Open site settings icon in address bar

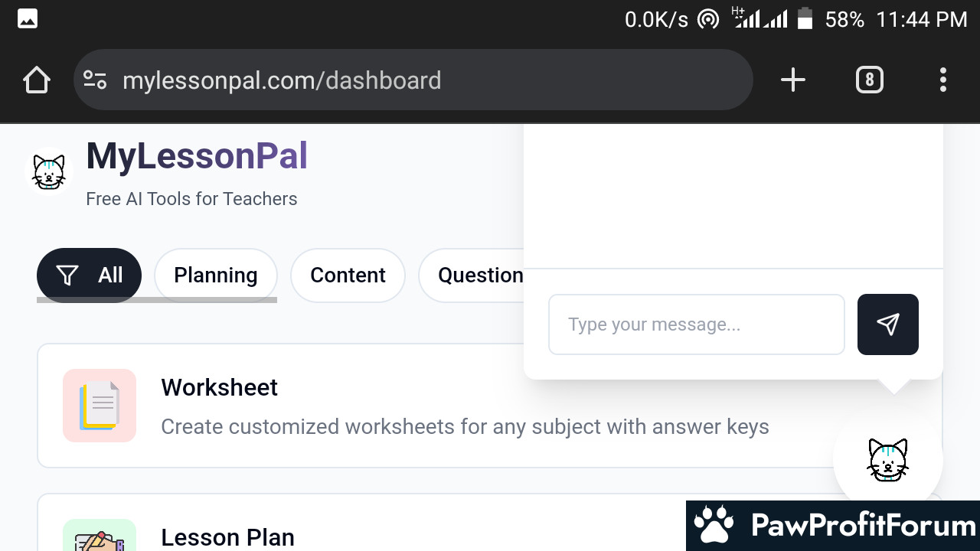click(95, 80)
